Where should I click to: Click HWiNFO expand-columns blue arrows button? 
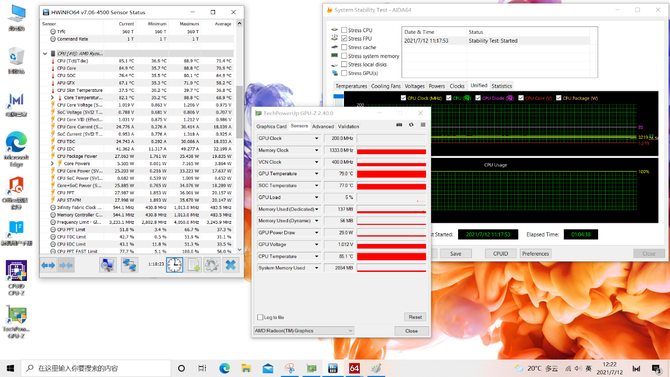(x=48, y=265)
